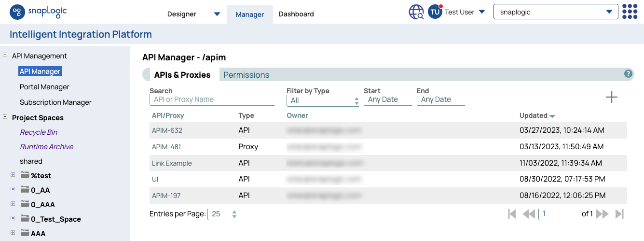Toggle sort on Updated column arrow

552,116
